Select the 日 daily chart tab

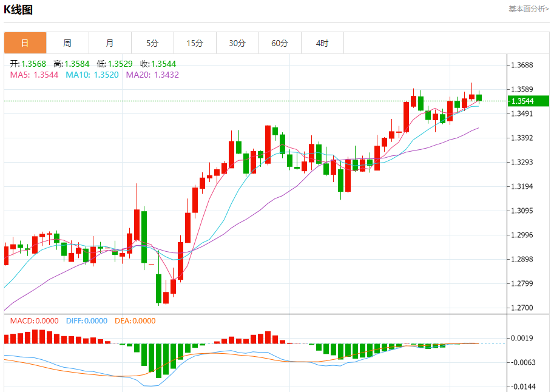[25, 43]
